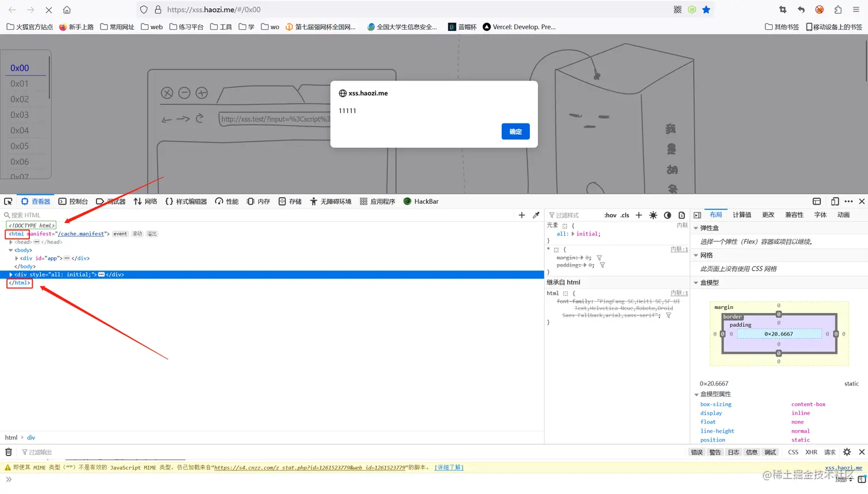Toggle the XHR console filter
The width and height of the screenshot is (868, 494).
pos(811,452)
